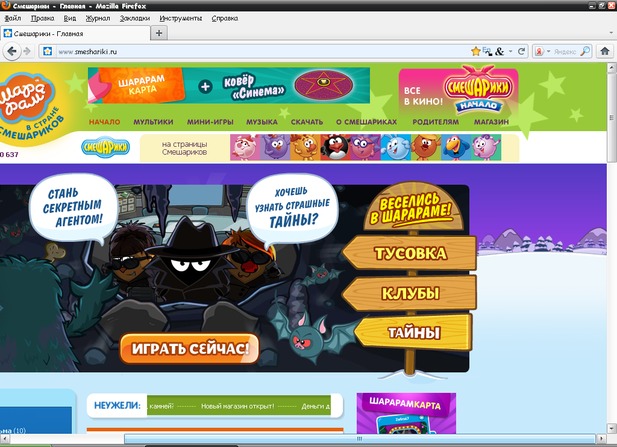Click into the Яндекс search field
This screenshot has height=447, width=617.
coord(565,51)
